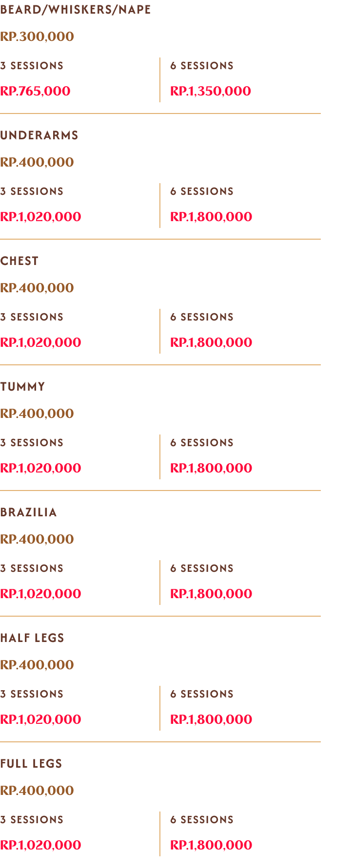Viewport: 352px width, 868px height.
Task: Click the Beard 6 sessions price RP.1,350,000
Action: (x=211, y=91)
